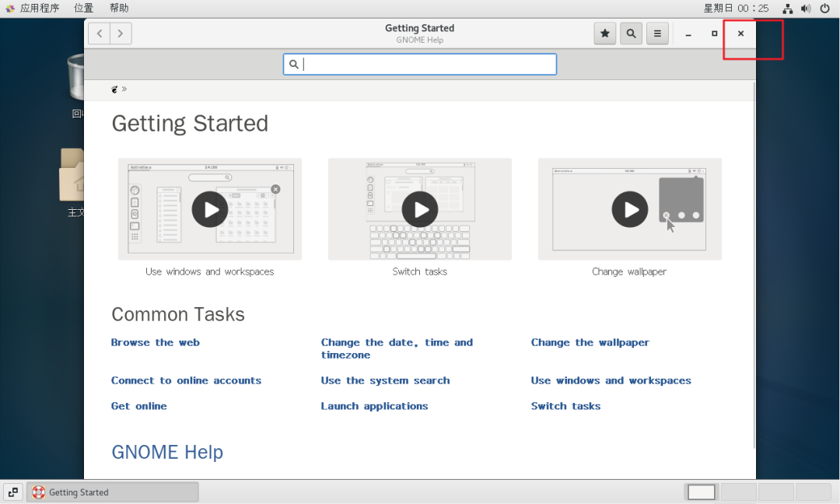Switch to the first workspace in pager

point(702,492)
